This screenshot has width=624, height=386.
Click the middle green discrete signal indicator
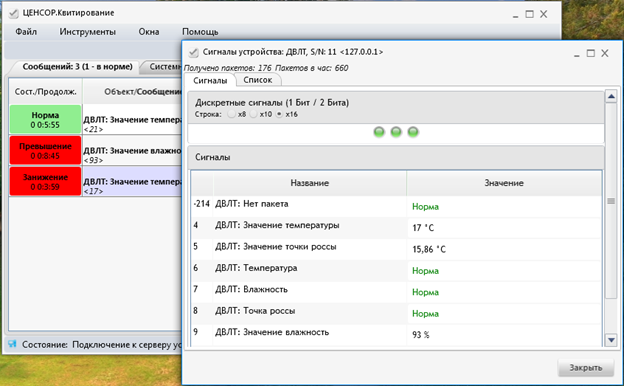396,132
